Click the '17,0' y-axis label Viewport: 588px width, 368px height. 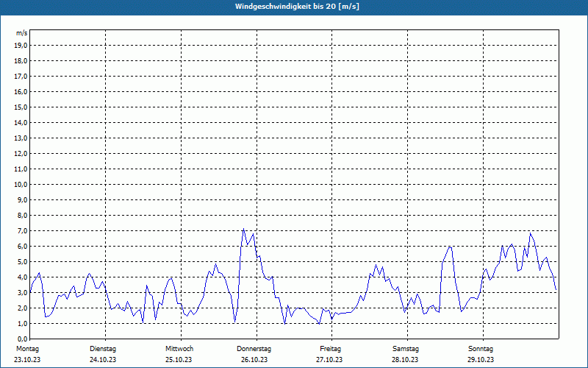click(20, 77)
